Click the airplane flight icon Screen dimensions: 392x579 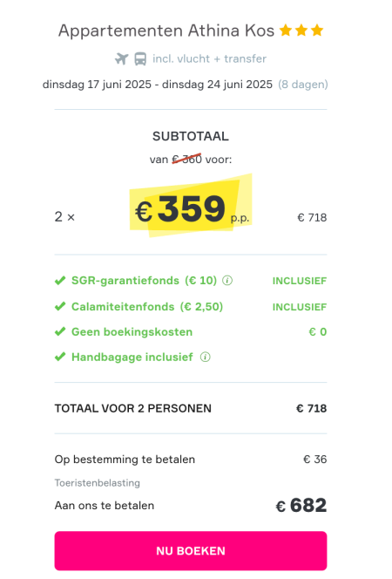121,58
